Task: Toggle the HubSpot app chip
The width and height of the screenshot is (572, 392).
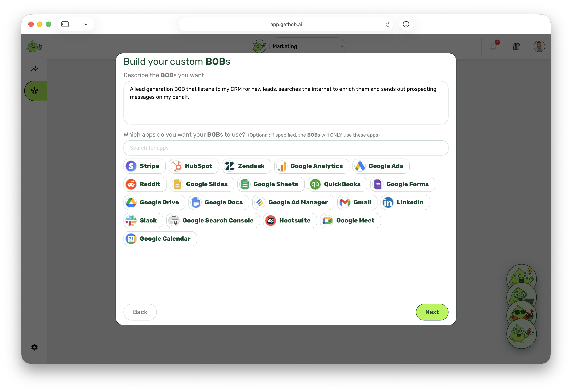Action: coord(194,166)
